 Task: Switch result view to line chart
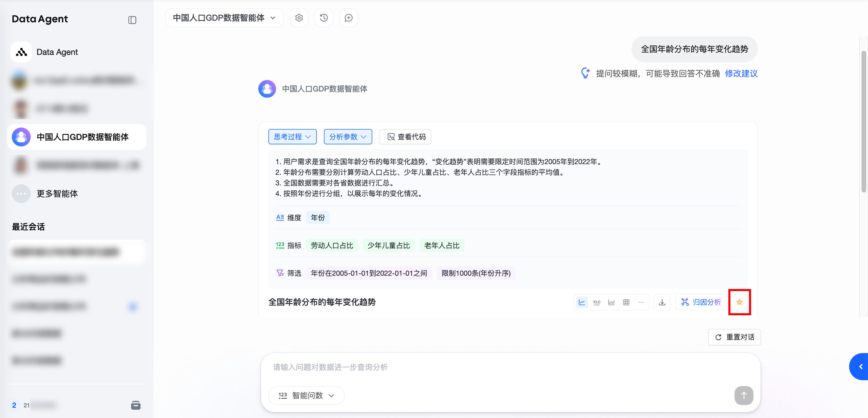[582, 302]
